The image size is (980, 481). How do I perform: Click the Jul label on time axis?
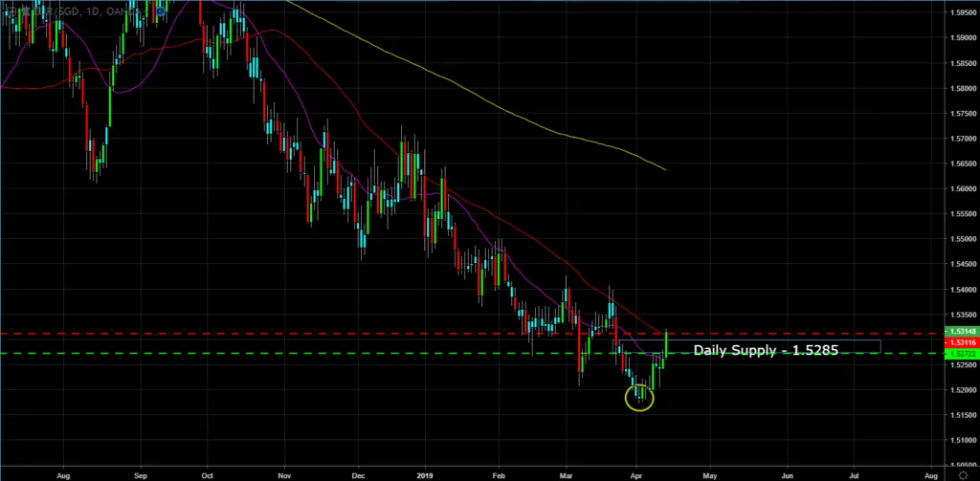coord(855,475)
